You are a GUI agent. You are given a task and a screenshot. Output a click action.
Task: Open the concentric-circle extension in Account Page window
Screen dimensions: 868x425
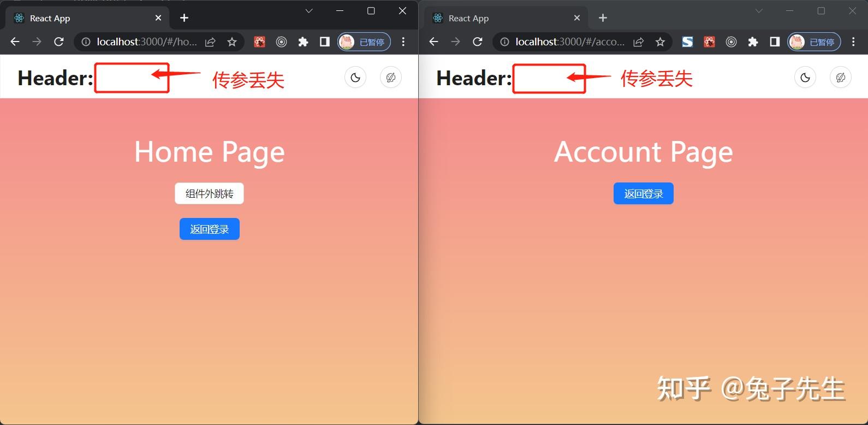pos(732,42)
